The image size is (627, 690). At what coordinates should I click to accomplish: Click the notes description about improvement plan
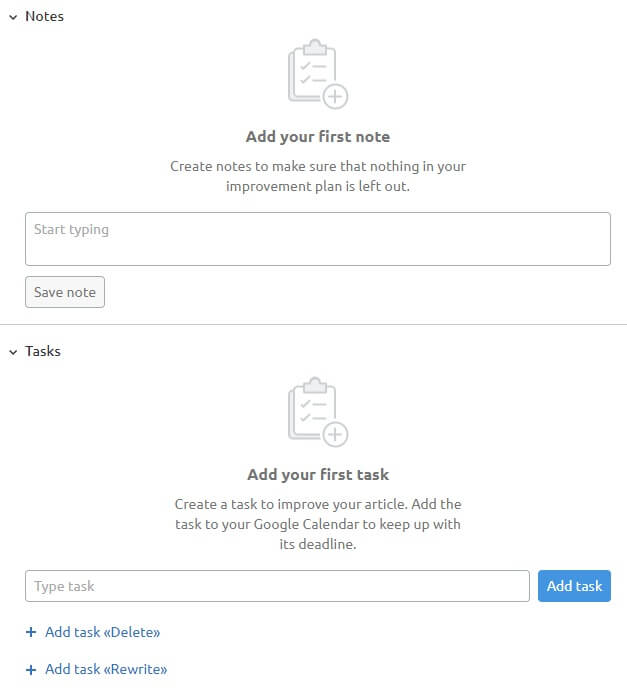(318, 176)
